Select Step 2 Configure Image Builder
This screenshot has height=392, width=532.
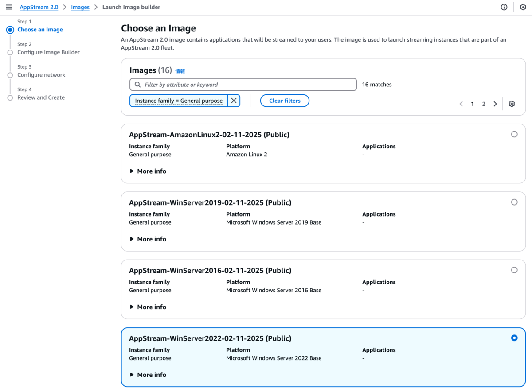point(48,52)
